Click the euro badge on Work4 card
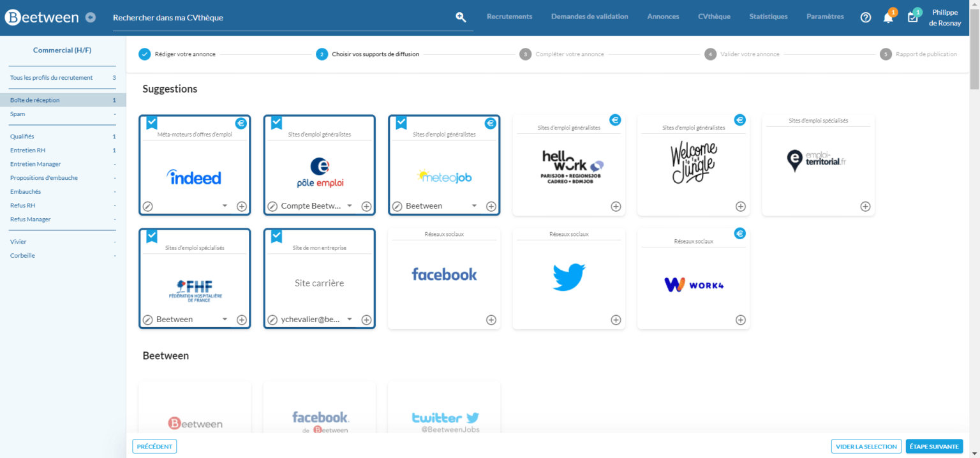 (739, 233)
